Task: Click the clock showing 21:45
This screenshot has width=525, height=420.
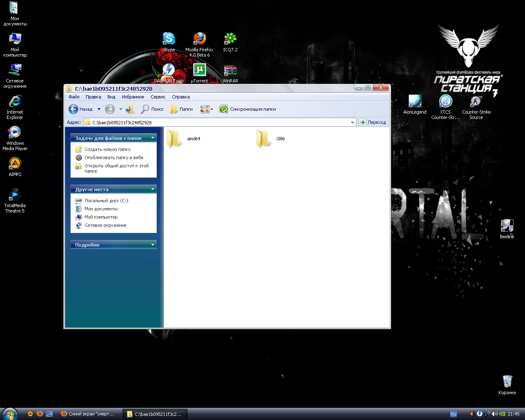Action: point(514,414)
